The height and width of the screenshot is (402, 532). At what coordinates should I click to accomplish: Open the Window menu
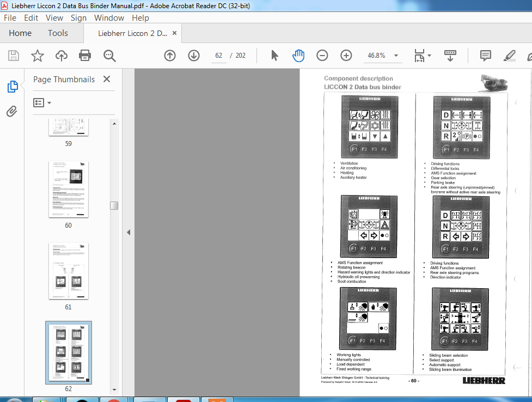109,17
